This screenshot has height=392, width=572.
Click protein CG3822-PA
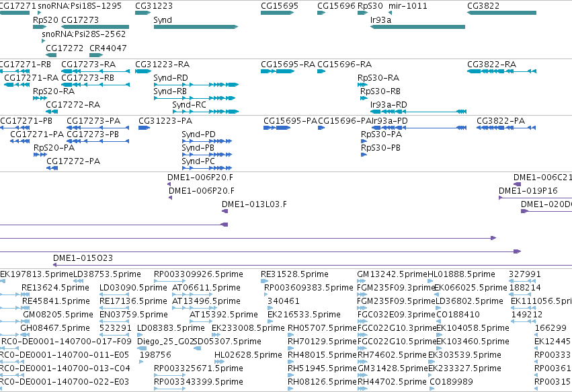coord(506,128)
